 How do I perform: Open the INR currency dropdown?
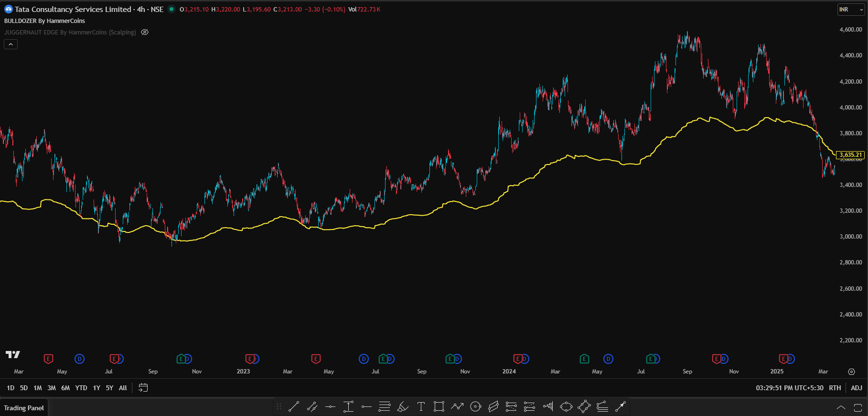click(x=851, y=10)
